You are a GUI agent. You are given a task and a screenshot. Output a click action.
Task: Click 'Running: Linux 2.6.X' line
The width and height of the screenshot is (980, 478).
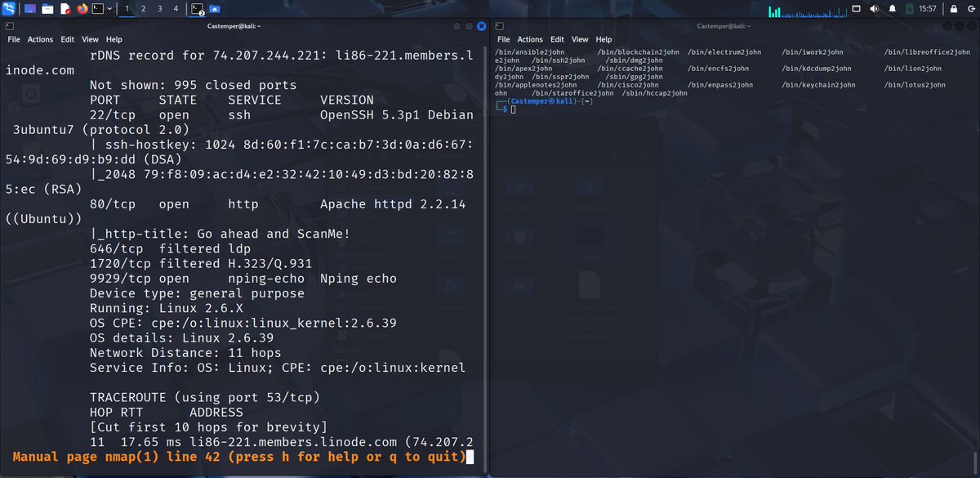pyautogui.click(x=167, y=308)
